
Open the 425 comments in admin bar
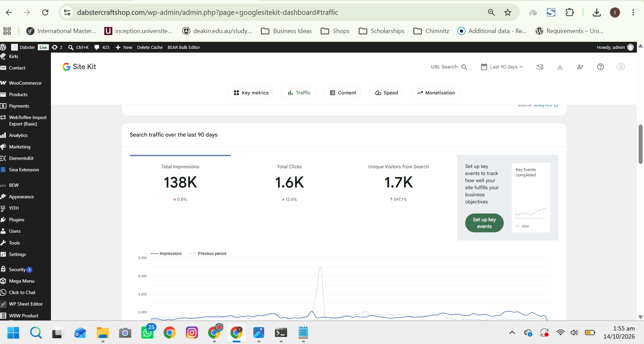102,47
